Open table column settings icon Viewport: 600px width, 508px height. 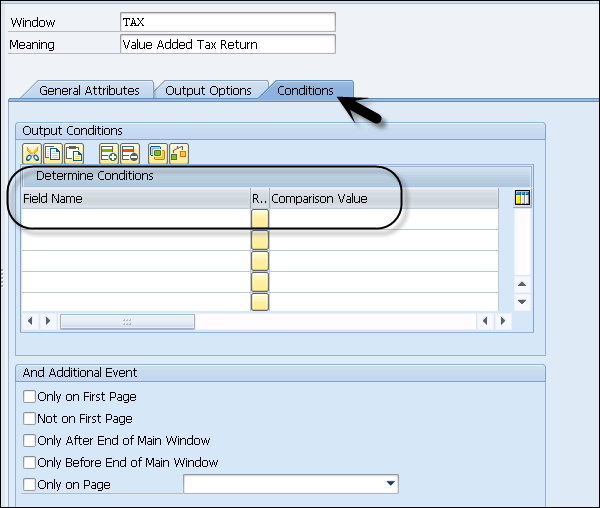(521, 198)
